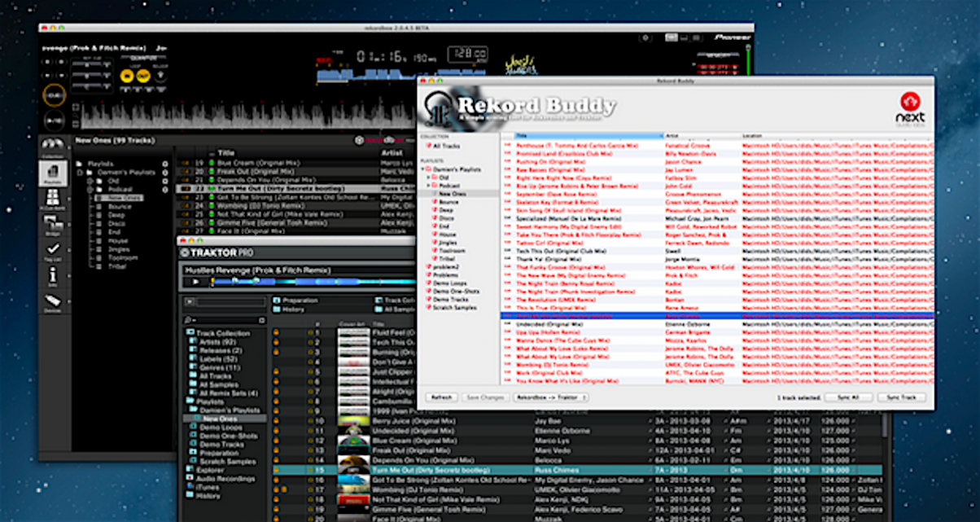This screenshot has width=980, height=522.
Task: Open History favorite in Traktor favorites bar
Action: point(288,309)
